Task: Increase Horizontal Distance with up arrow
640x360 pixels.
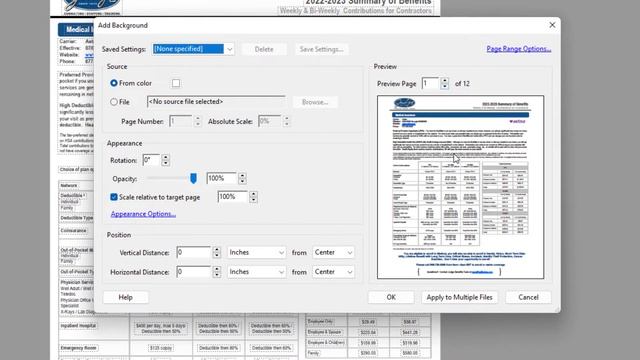Action: [x=217, y=269]
